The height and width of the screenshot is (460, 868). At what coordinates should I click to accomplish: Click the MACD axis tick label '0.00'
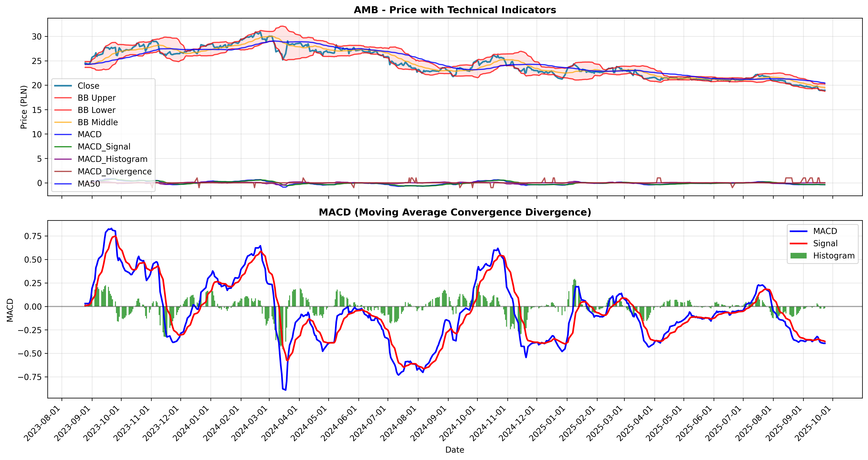33,306
